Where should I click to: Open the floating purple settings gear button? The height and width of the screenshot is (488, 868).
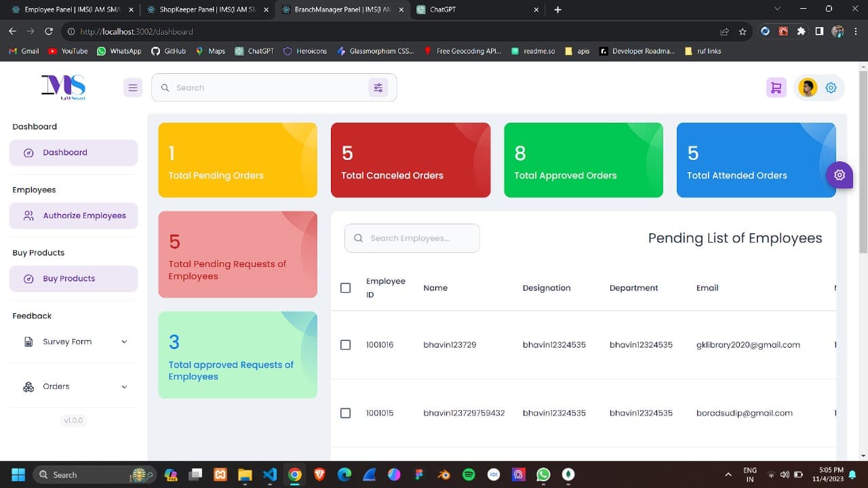point(840,175)
